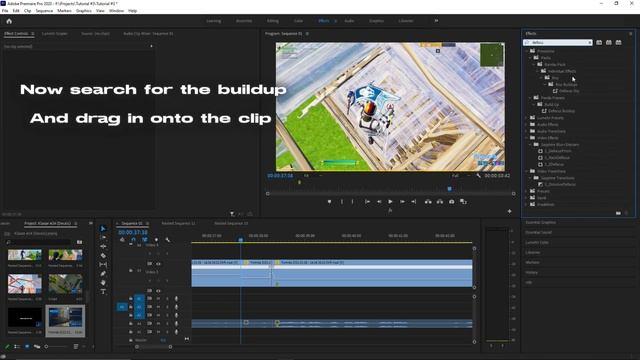Collapse the Video Effects folder

[x=527, y=138]
